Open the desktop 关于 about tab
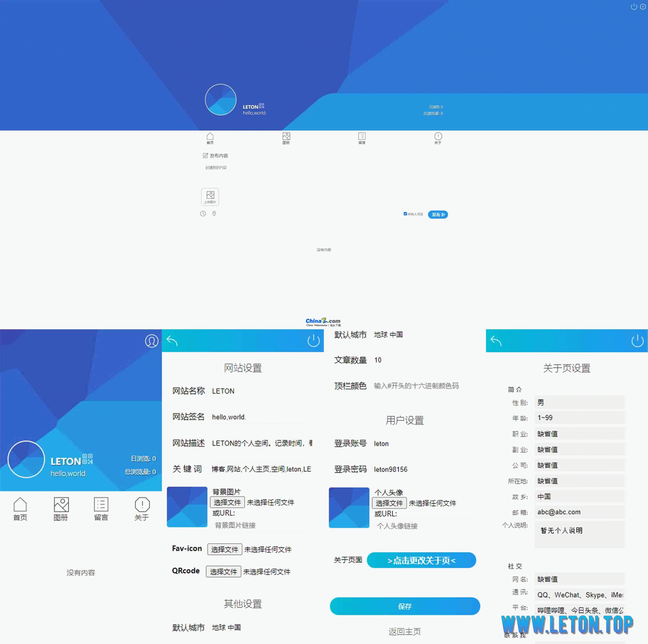Screen dimensions: 648x644 click(x=438, y=138)
